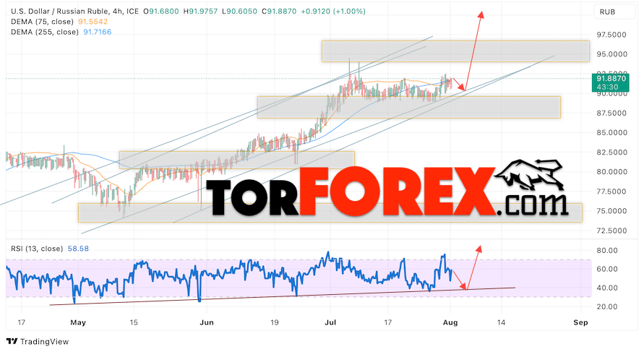644x352 pixels.
Task: Click the RSI 80.00 axis label
Action: tap(607, 251)
